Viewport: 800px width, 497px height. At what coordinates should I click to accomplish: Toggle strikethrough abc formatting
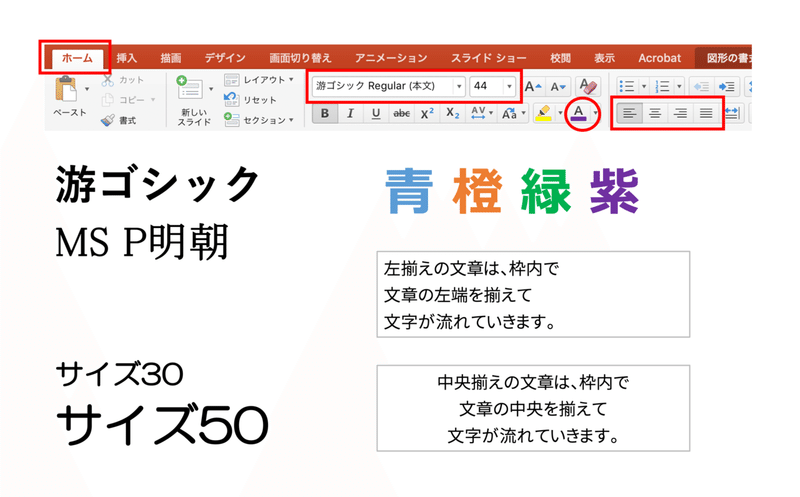[402, 113]
